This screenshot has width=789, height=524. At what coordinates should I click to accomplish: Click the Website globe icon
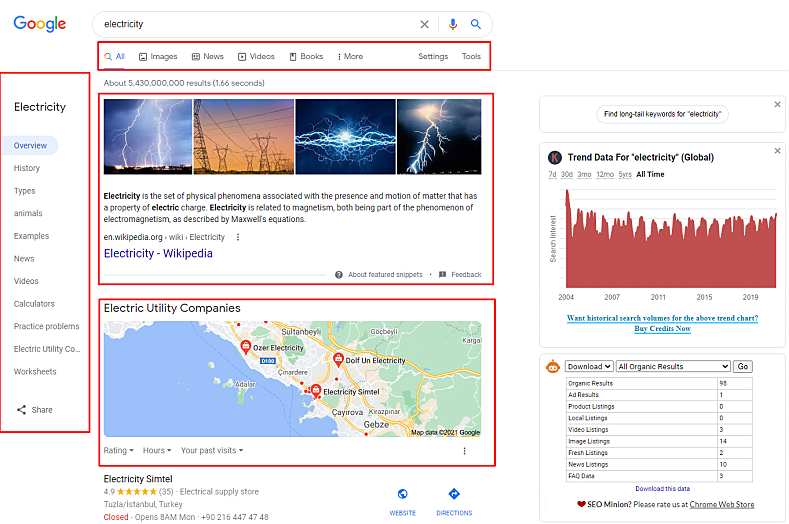403,494
